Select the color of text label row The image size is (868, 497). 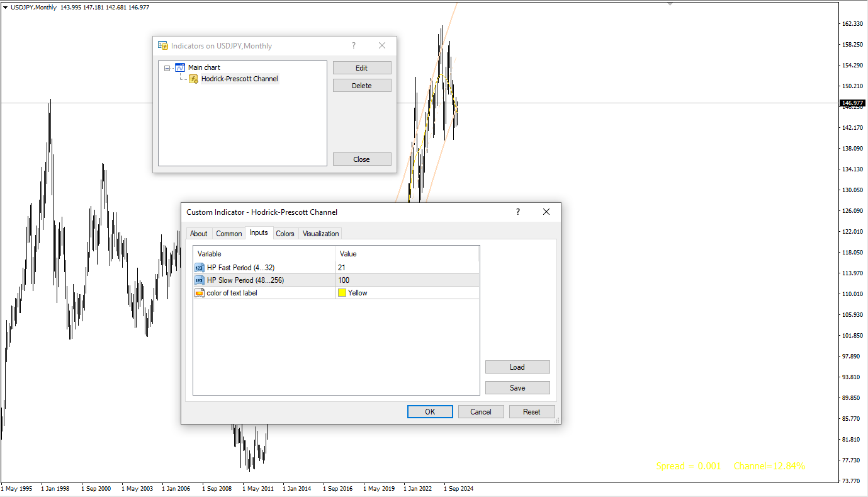pos(336,293)
